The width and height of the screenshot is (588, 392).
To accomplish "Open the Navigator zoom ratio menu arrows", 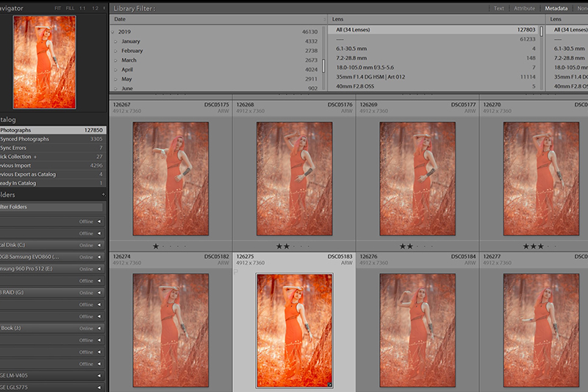I will [104, 8].
